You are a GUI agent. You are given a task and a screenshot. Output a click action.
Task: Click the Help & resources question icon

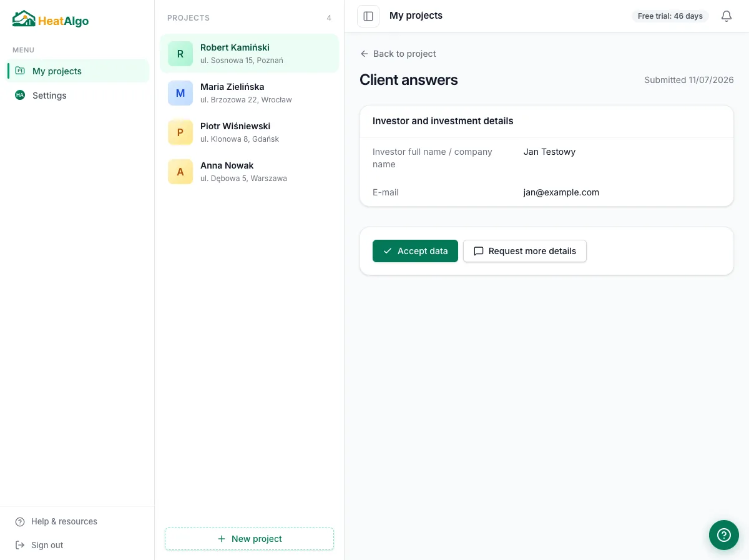click(20, 522)
